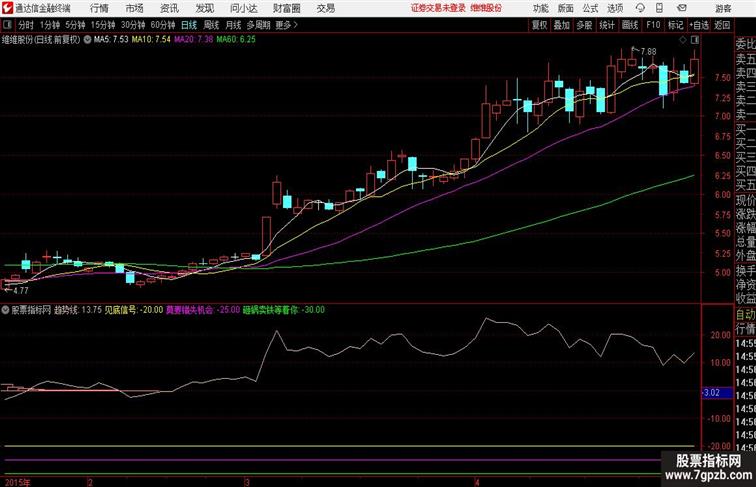
Task: Click the 莫要错失机会: -25.00 value
Action: pyautogui.click(x=203, y=310)
